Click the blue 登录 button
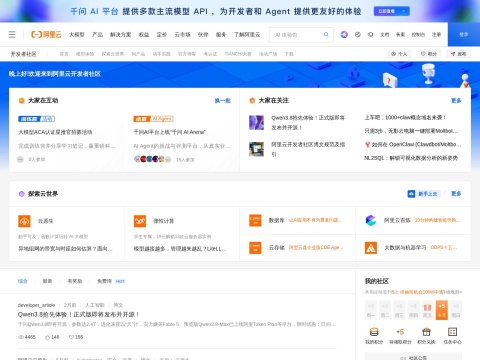Screen dimensions: 480x360 (x=464, y=34)
